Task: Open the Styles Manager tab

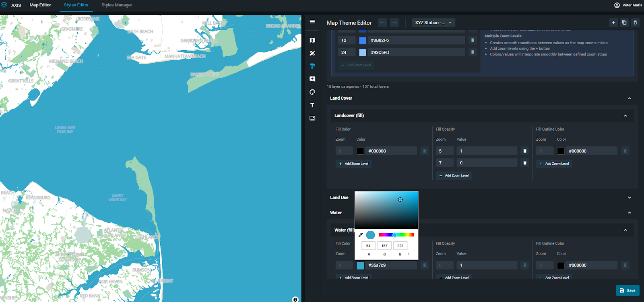Action: pyautogui.click(x=117, y=5)
